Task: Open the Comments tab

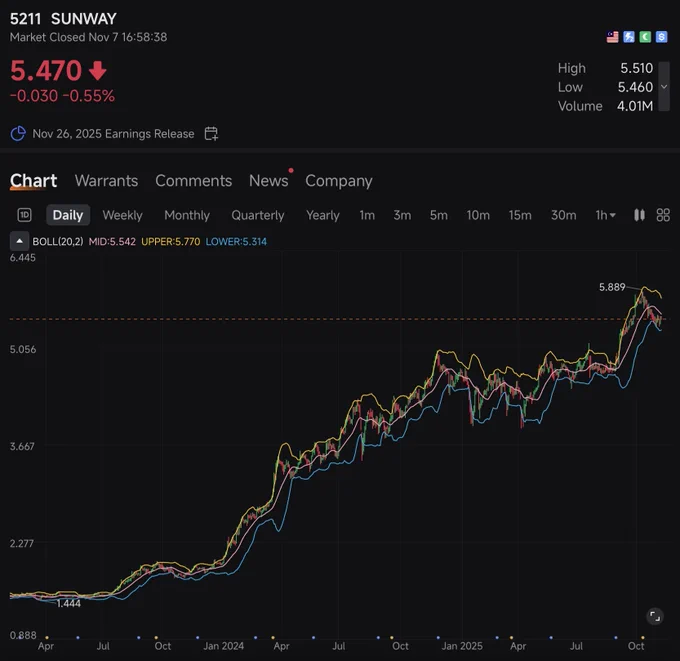Action: (193, 181)
